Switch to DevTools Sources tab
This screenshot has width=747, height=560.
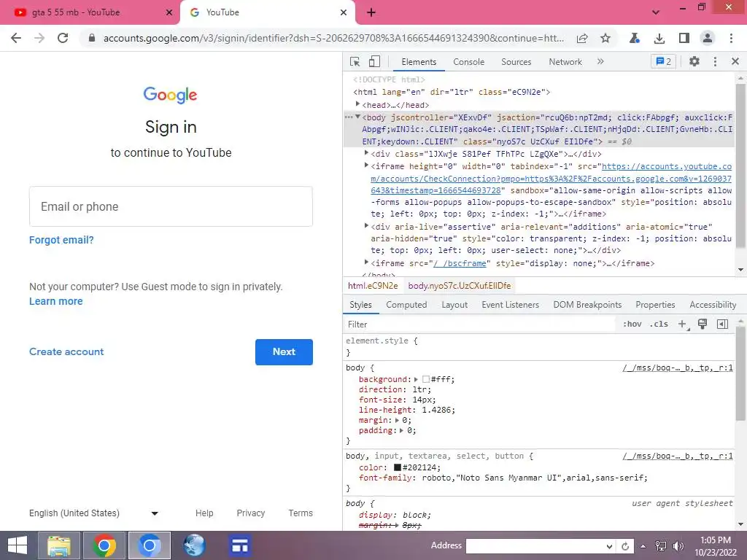(x=516, y=62)
